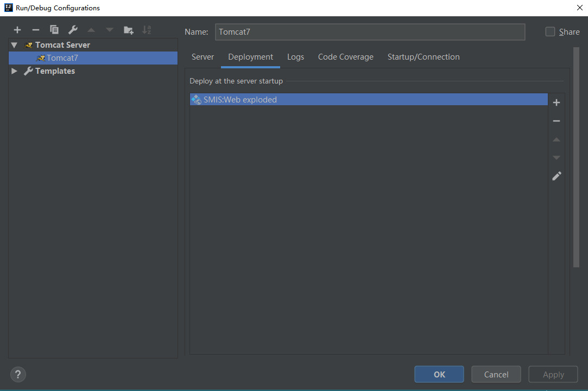Edit deployment artifact with pencil icon

[557, 176]
